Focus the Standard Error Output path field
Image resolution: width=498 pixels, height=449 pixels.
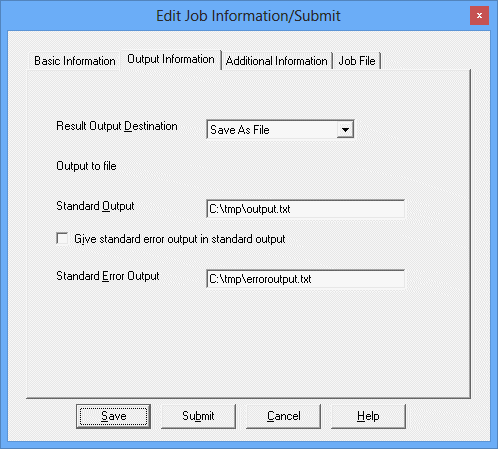tap(306, 279)
